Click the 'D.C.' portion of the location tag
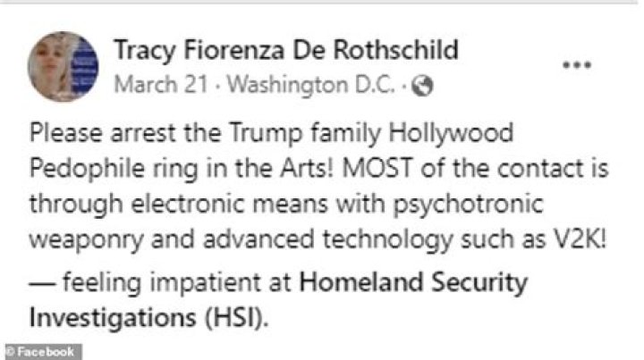 (376, 85)
